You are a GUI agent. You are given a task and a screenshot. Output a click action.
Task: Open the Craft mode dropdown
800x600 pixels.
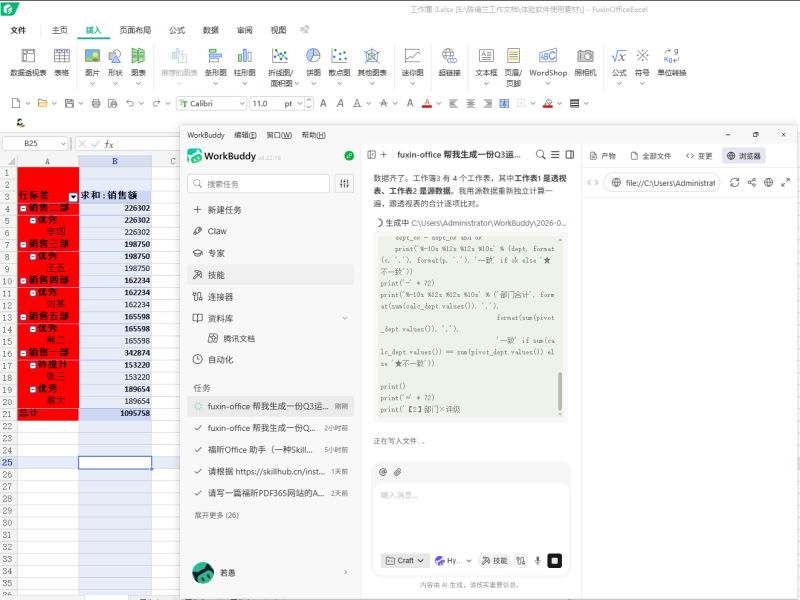(405, 561)
